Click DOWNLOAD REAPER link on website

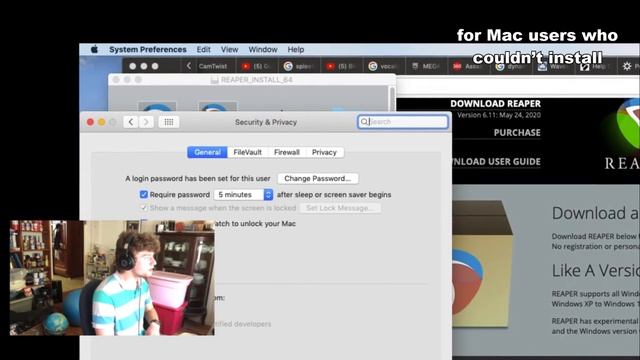(495, 104)
